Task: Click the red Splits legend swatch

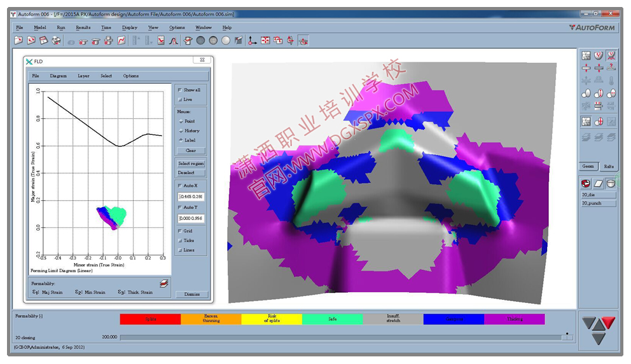Action: (x=151, y=319)
